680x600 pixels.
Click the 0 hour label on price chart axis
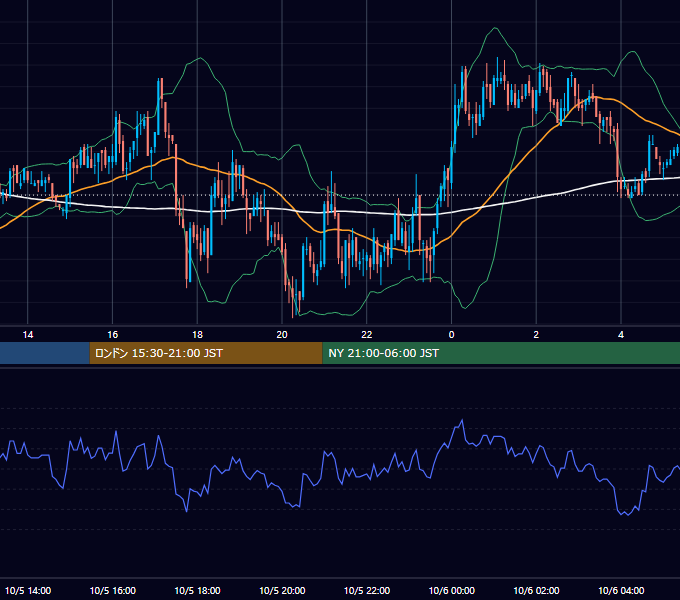coord(451,335)
